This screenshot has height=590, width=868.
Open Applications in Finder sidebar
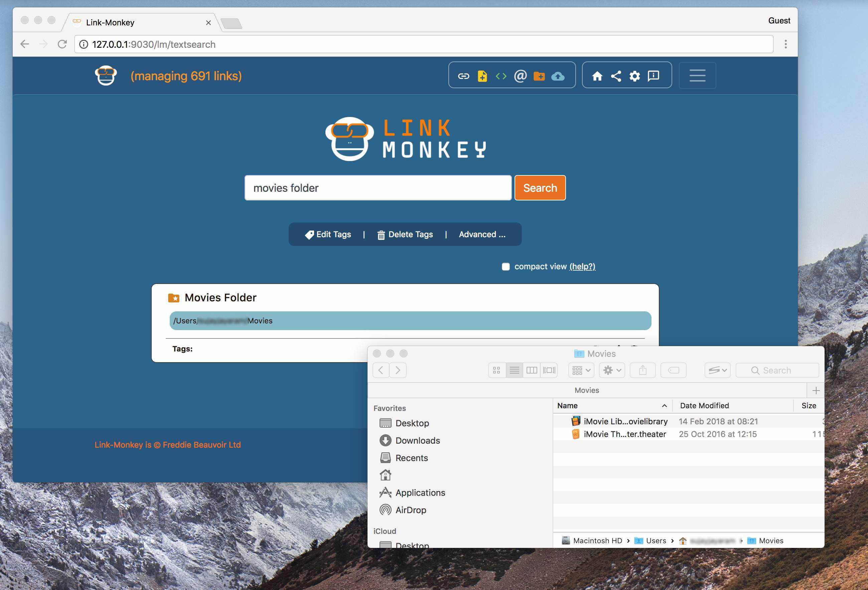[x=420, y=492]
